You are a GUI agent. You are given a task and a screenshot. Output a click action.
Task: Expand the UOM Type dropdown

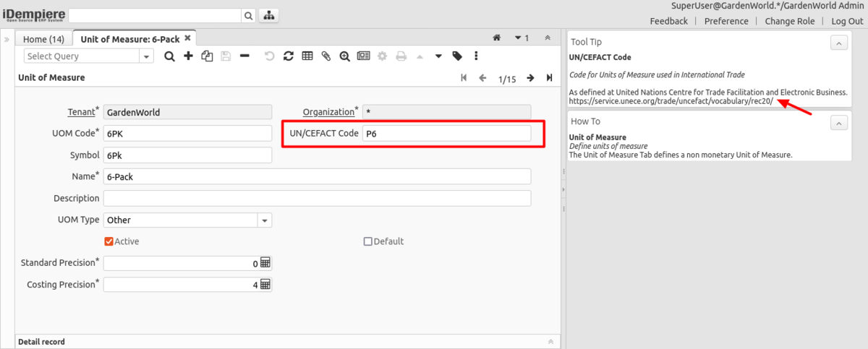point(265,220)
